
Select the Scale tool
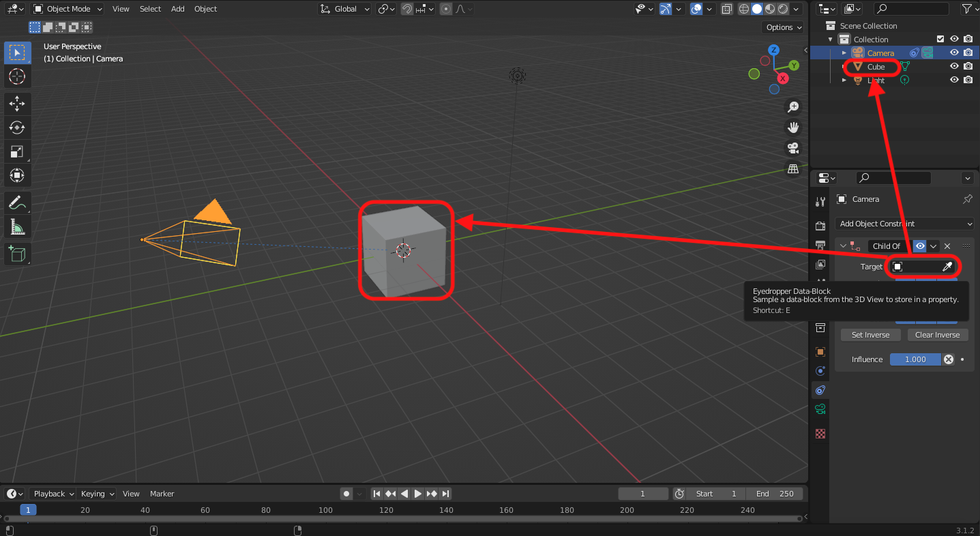point(17,151)
